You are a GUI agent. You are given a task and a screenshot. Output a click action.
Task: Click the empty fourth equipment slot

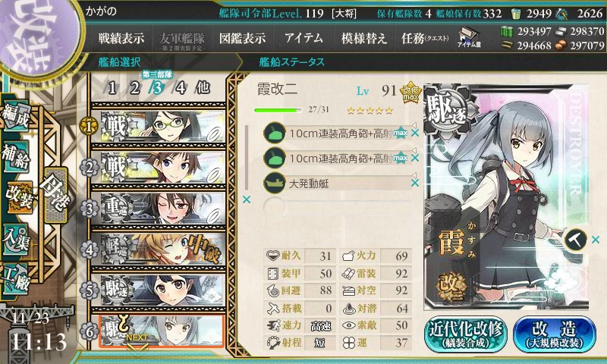point(337,207)
